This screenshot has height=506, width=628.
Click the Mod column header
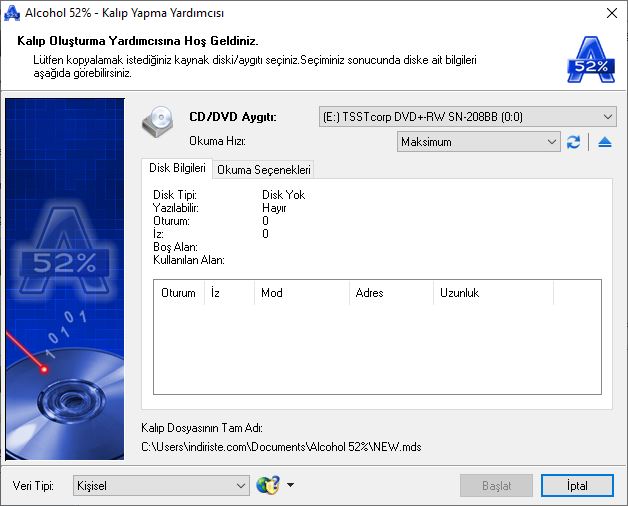(302, 293)
